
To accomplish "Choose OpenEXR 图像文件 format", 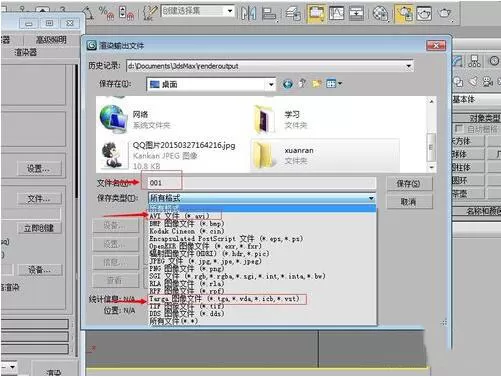I will point(205,246).
